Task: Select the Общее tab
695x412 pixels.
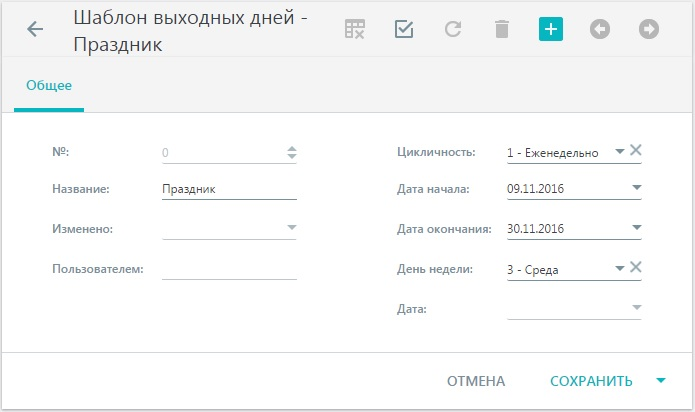Action: (x=49, y=85)
